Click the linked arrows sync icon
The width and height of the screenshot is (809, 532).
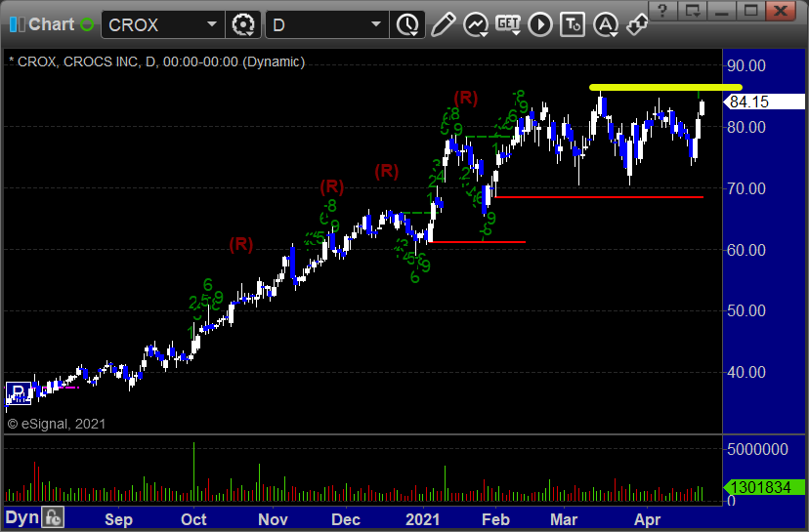[637, 24]
